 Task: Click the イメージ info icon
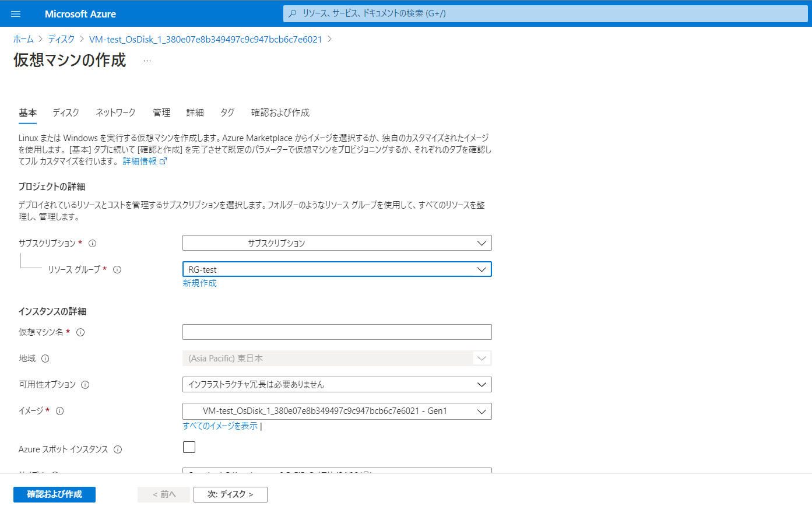tap(60, 411)
